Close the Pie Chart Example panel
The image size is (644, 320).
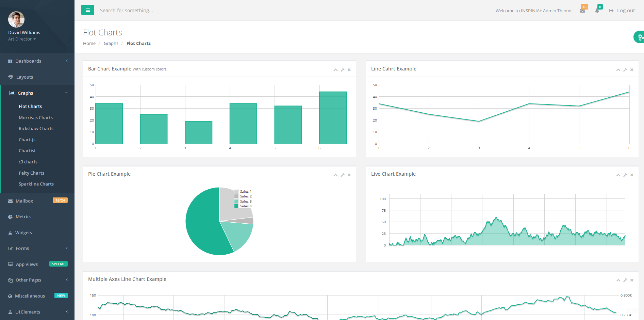point(349,175)
